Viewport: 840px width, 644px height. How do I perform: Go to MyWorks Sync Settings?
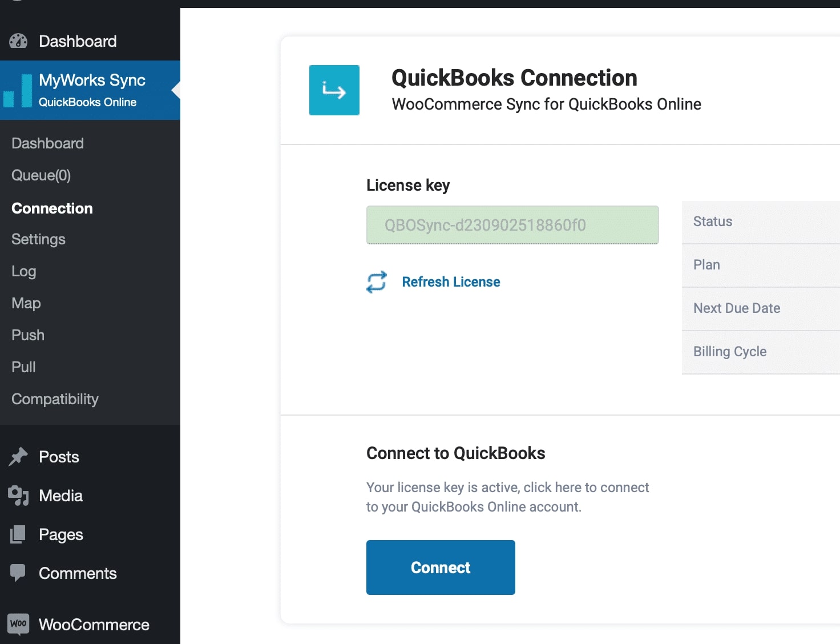click(x=38, y=239)
